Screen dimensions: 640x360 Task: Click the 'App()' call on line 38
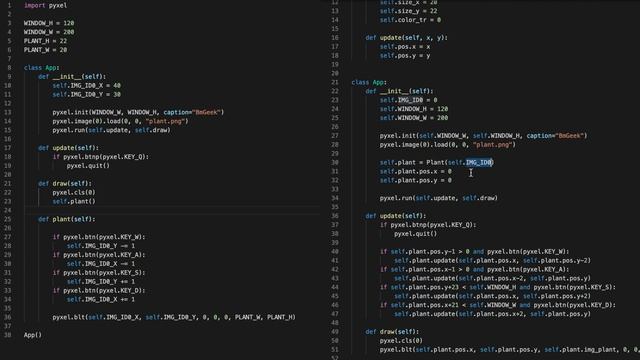point(33,335)
